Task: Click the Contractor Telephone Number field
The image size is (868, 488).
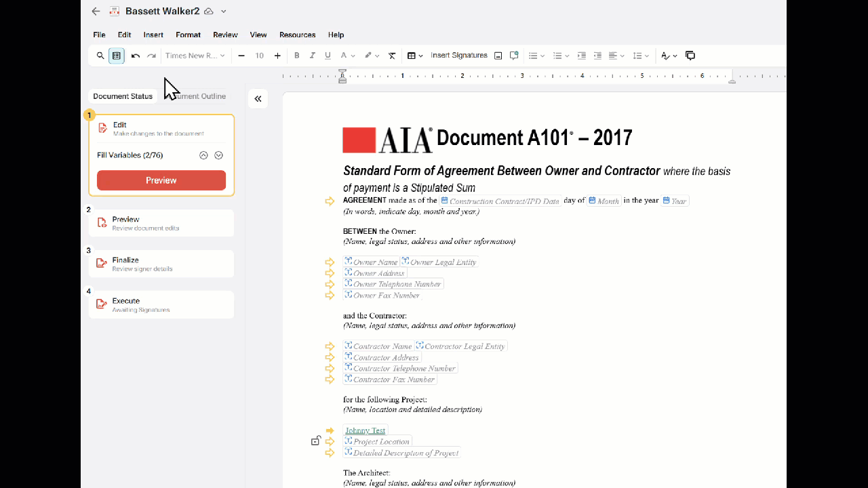Action: (x=400, y=368)
